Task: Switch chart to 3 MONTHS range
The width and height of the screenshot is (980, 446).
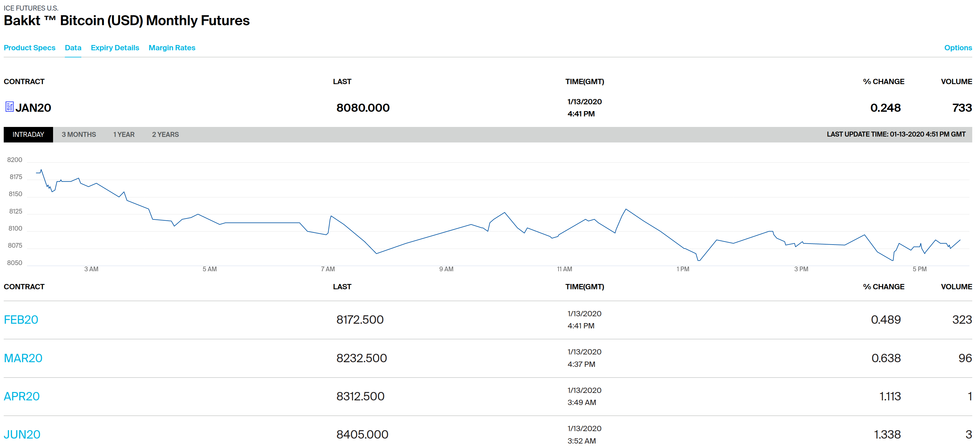Action: coord(79,135)
